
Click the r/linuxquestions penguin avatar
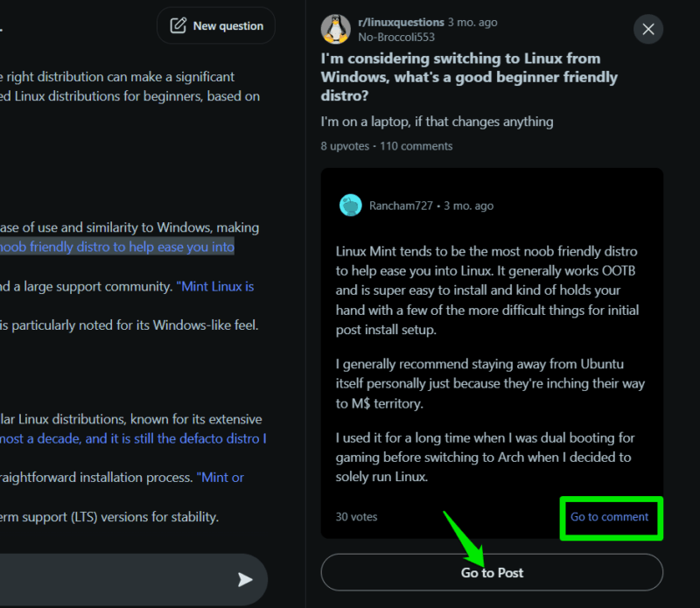(x=333, y=29)
